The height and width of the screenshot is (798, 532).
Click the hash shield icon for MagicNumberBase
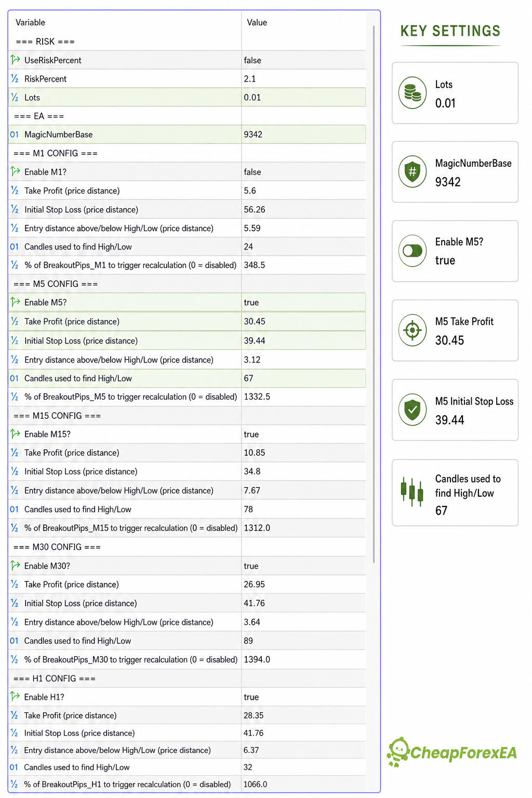(x=413, y=171)
